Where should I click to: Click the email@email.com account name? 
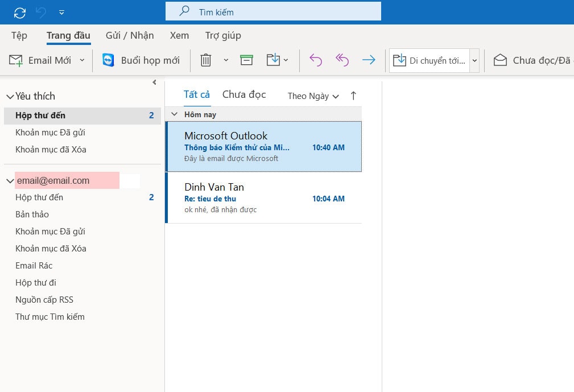[53, 180]
